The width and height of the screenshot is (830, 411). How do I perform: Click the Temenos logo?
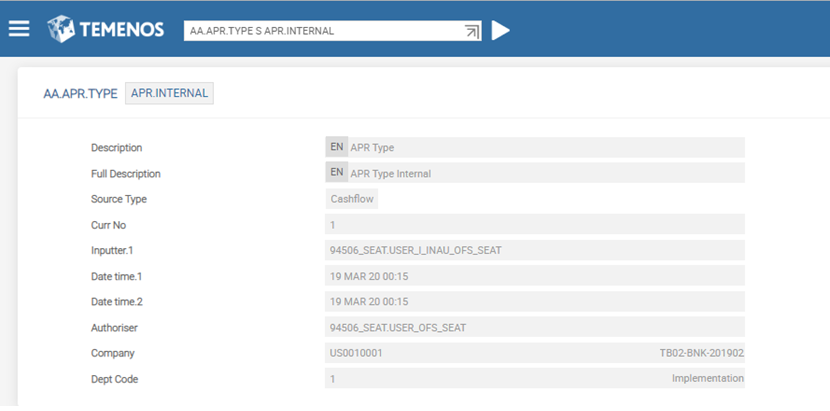105,29
